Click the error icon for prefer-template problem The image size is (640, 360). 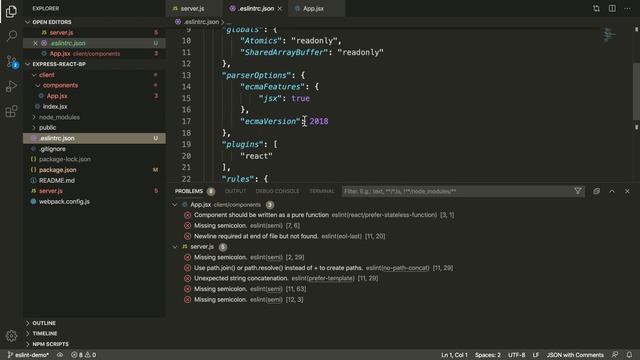(187, 278)
